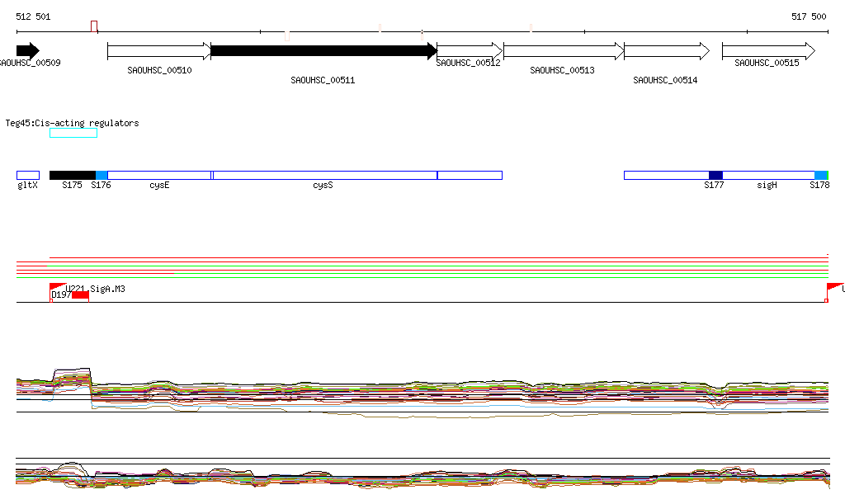The height and width of the screenshot is (504, 845).
Task: Select the gltX annotation box
Action: coord(28,176)
